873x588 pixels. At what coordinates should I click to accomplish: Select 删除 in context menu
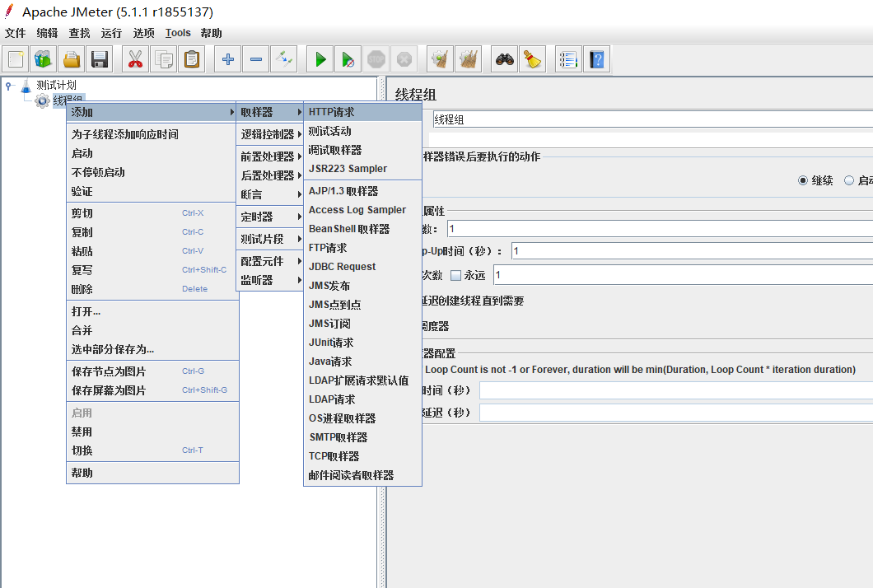pyautogui.click(x=152, y=289)
